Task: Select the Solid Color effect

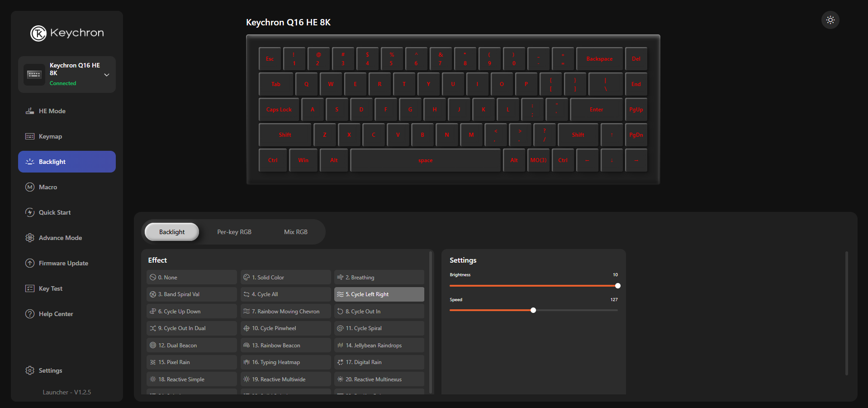Action: tap(285, 277)
